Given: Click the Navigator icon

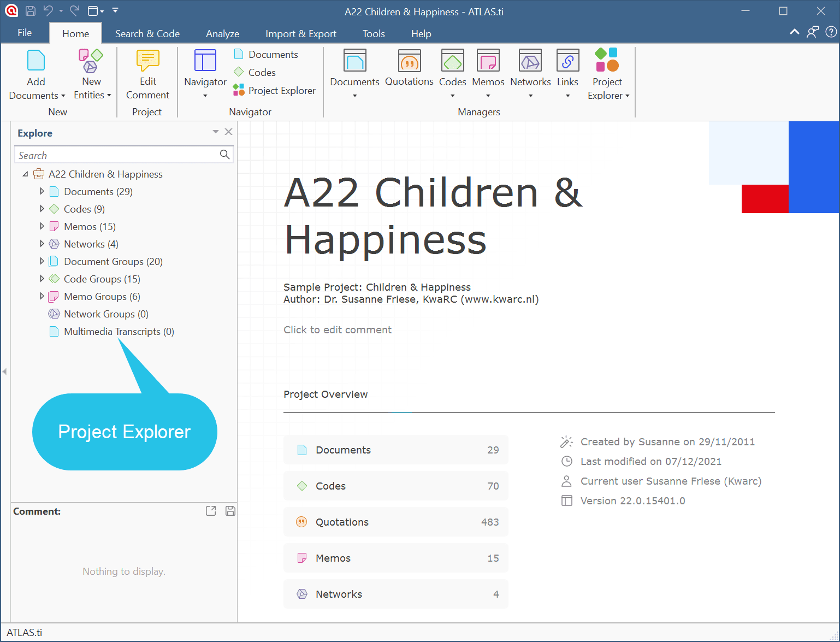Looking at the screenshot, I should (205, 60).
